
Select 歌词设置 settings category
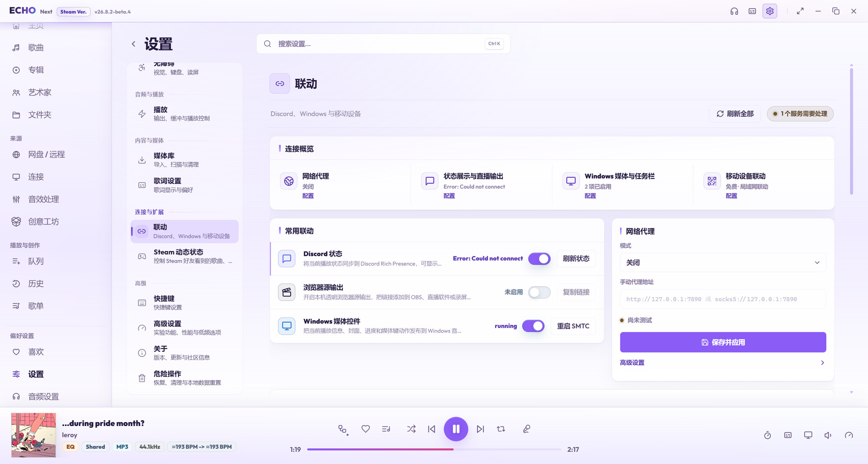tap(184, 185)
